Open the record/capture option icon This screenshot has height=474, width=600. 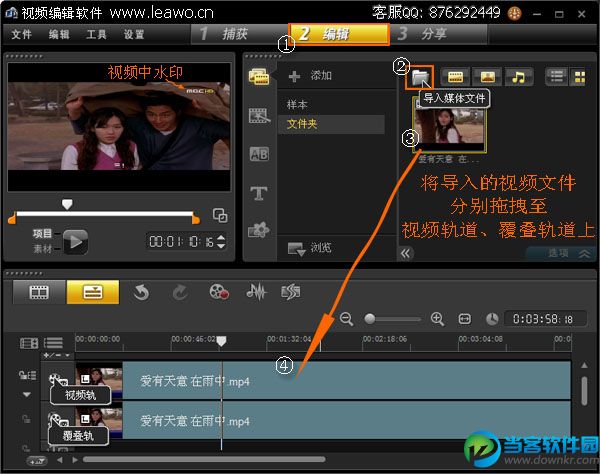coord(219,292)
